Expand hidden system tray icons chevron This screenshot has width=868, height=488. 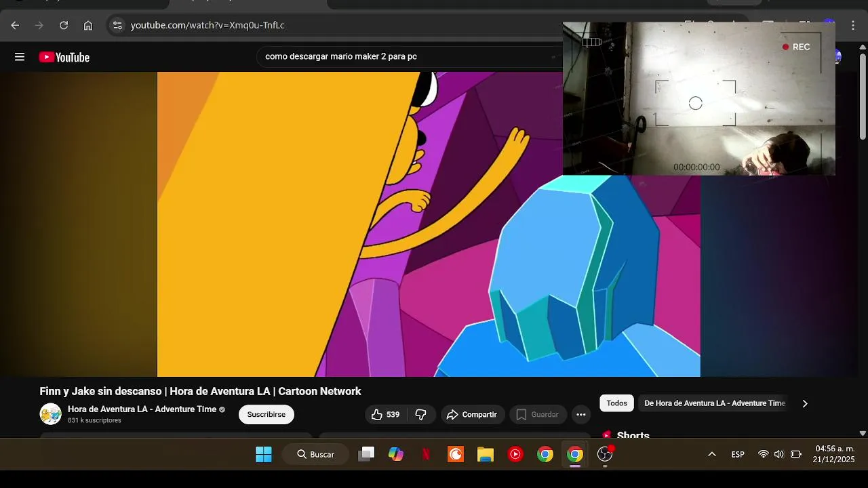712,454
